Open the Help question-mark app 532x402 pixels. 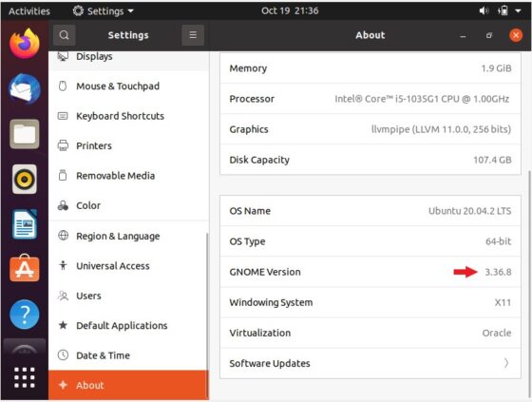[25, 315]
